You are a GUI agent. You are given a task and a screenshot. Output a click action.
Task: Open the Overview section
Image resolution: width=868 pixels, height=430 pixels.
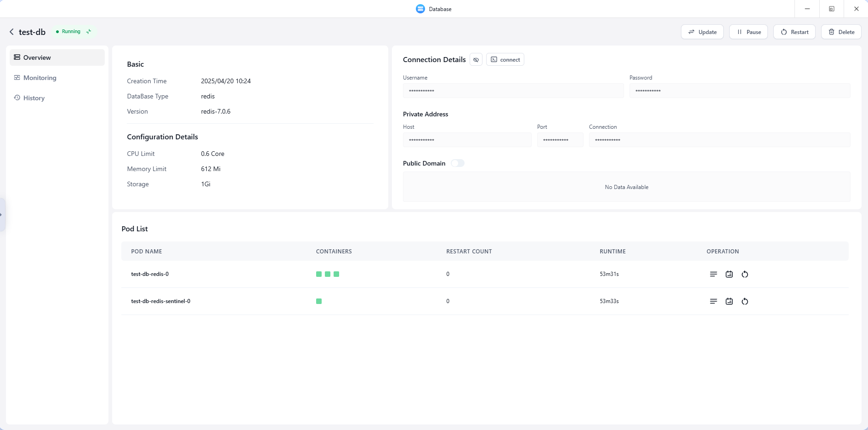click(57, 57)
